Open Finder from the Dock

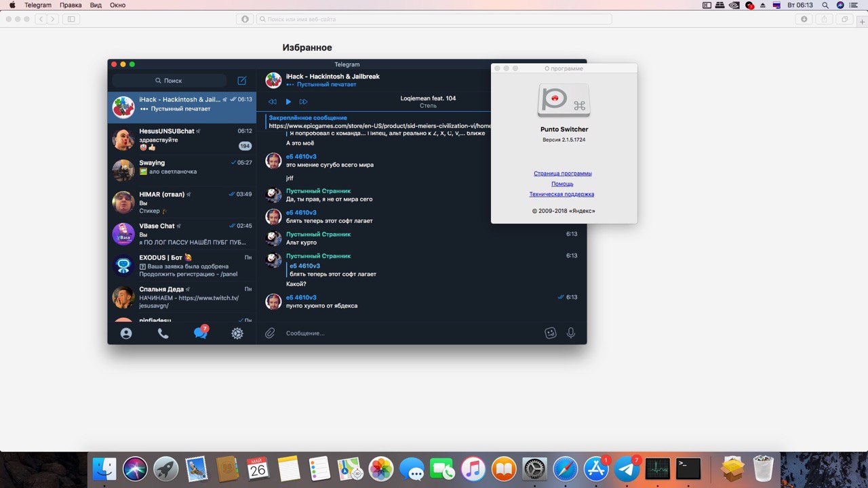[104, 468]
